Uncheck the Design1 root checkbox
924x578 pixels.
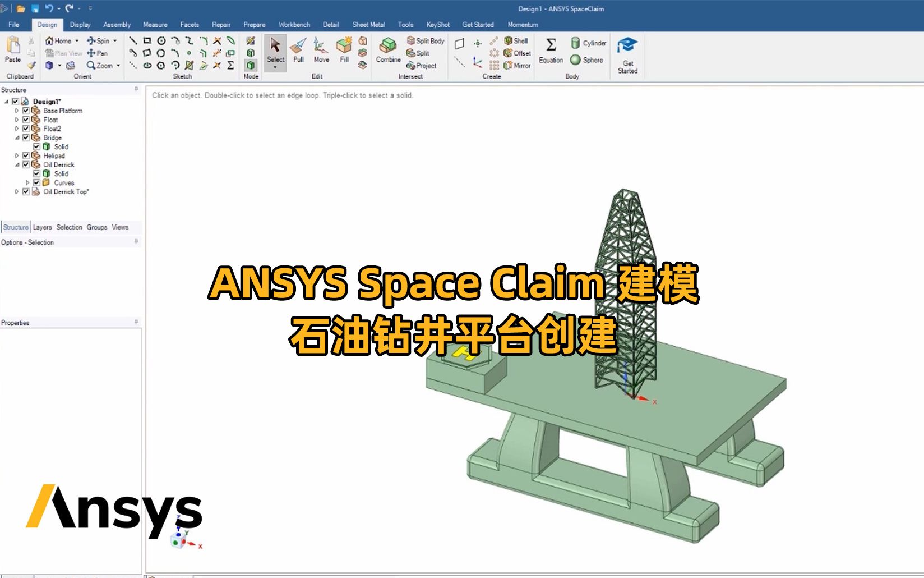click(16, 102)
